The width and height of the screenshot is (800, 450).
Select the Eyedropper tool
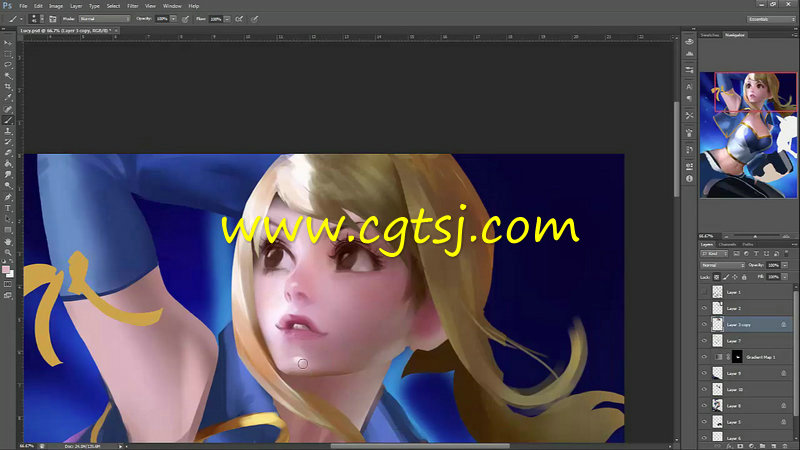[8, 97]
